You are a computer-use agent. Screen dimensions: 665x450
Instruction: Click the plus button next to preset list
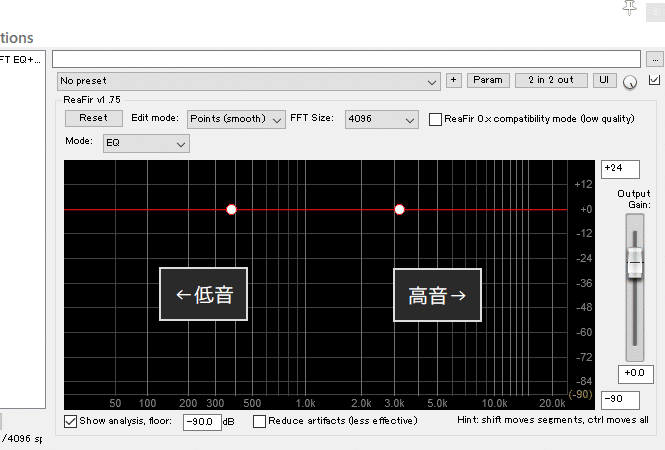tap(454, 80)
